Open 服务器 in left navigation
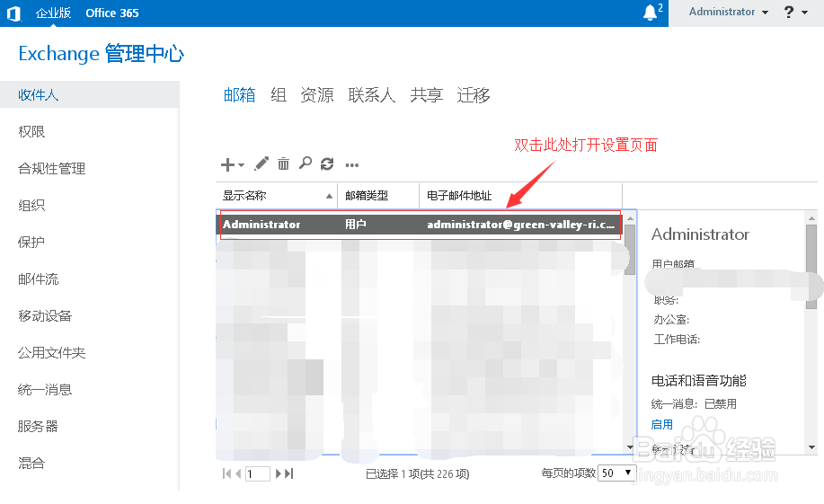 [x=38, y=426]
